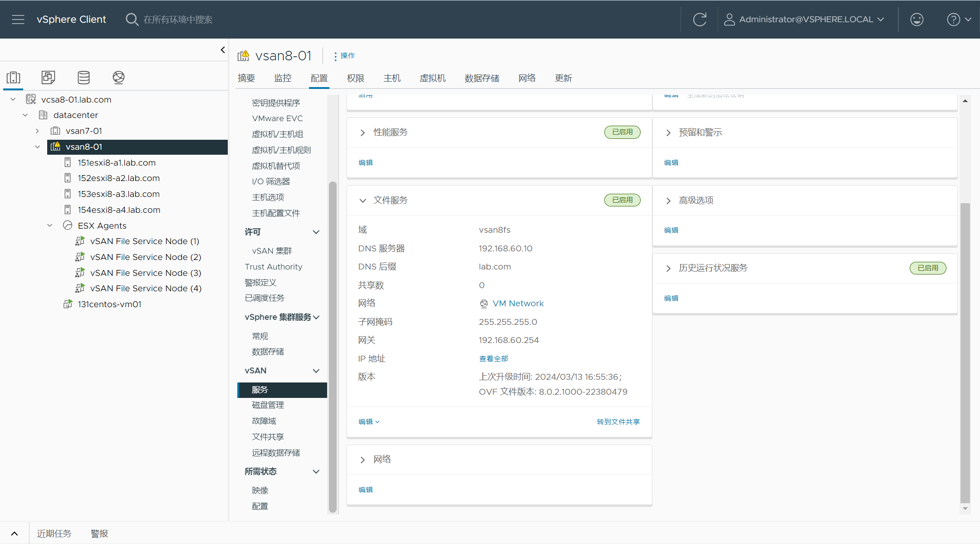Screen dimensions: 980x544
Task: Switch to Hosts and Clusters inventory view
Action: [x=13, y=78]
